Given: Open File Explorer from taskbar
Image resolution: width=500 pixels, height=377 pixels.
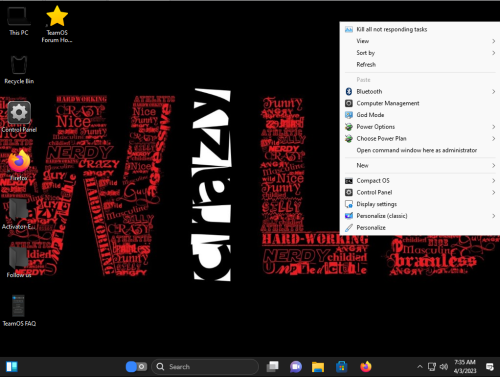Looking at the screenshot, I should click(x=318, y=367).
